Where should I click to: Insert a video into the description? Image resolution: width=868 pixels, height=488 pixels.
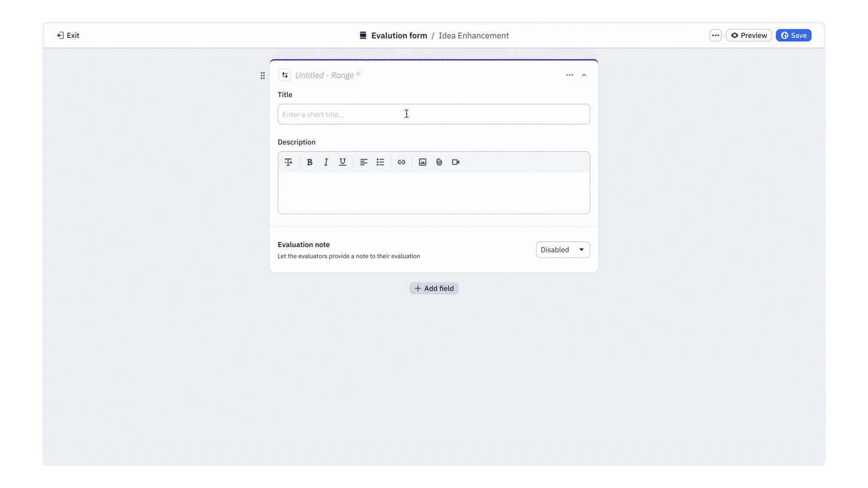pyautogui.click(x=455, y=162)
